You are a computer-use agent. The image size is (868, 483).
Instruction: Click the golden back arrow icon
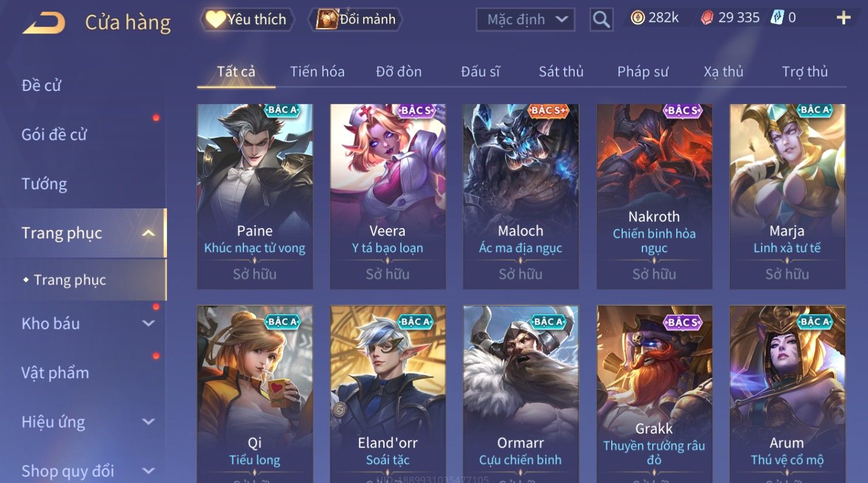click(x=44, y=23)
